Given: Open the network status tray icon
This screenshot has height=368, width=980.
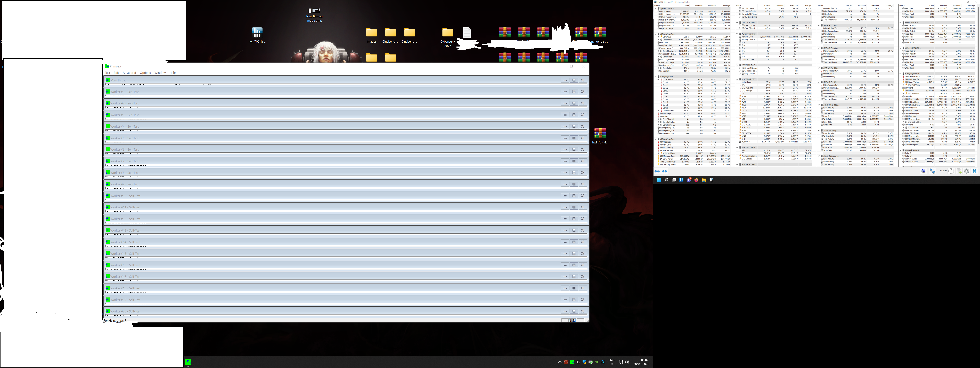Looking at the screenshot, I should tap(621, 362).
